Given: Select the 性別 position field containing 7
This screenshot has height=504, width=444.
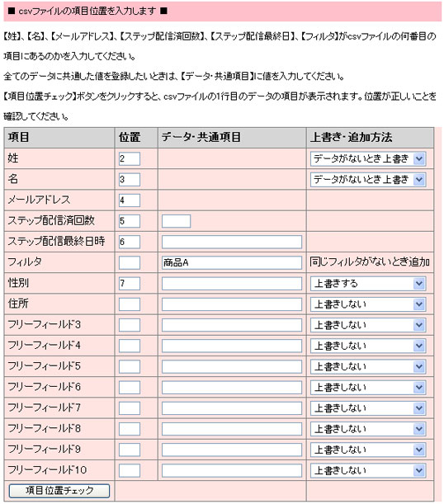Looking at the screenshot, I should (130, 284).
